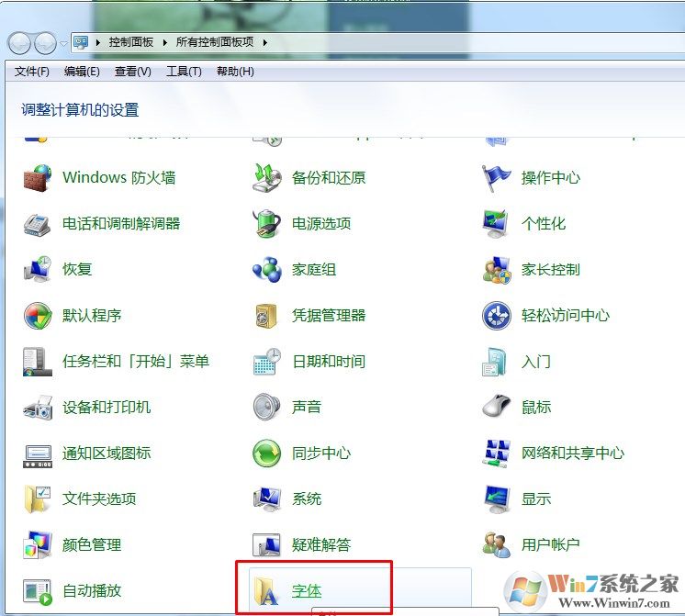Expand the arrow after 所有控制面板项 breadcrumb
685x616 pixels.
(265, 42)
